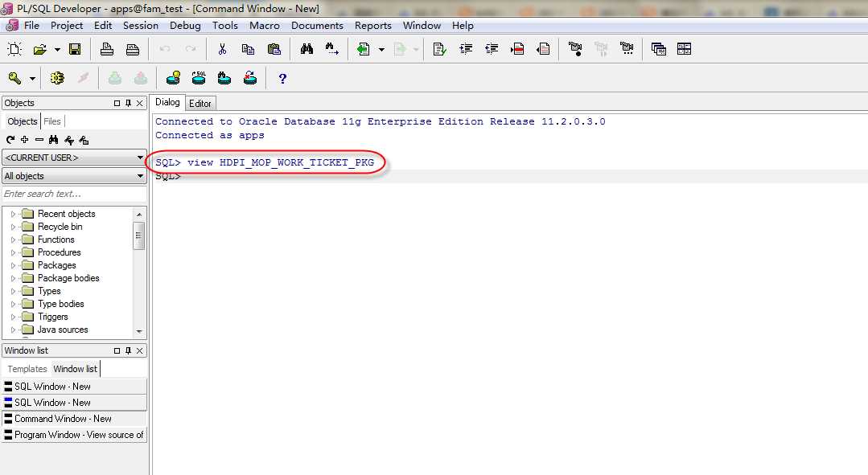Select Command Window - New in window list
Screen dimensions: 868x475
coord(75,419)
